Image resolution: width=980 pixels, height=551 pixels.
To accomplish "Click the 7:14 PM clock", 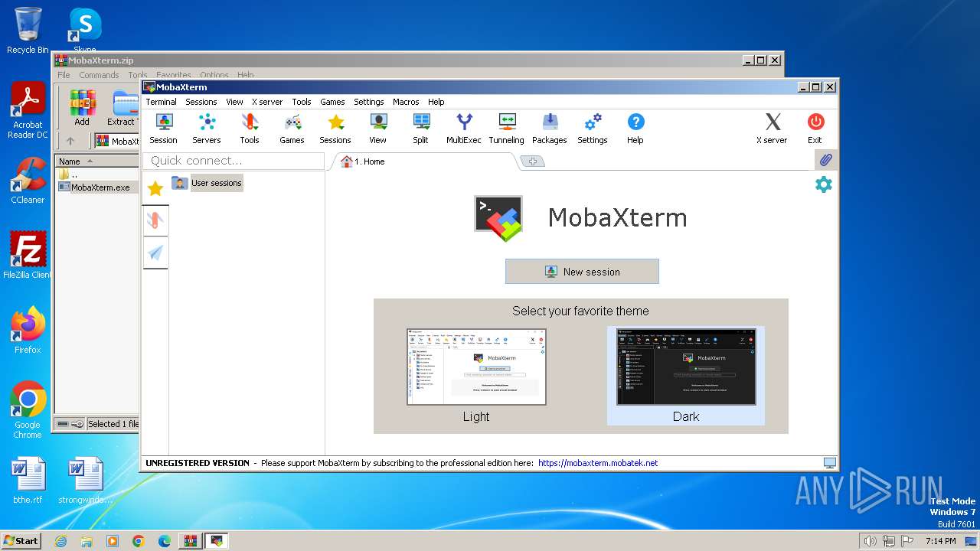I will (940, 541).
